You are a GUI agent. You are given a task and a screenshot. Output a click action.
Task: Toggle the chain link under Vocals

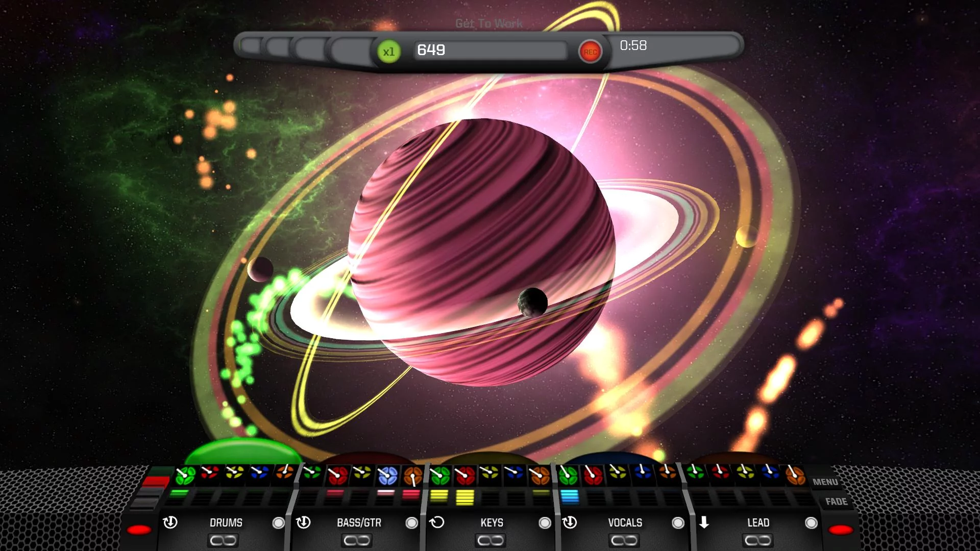pyautogui.click(x=624, y=540)
